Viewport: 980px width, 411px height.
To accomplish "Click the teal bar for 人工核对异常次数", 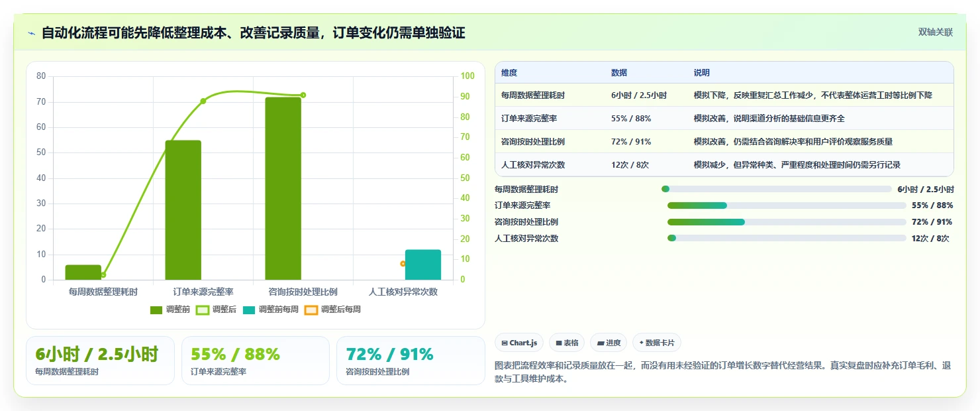I will click(x=423, y=265).
